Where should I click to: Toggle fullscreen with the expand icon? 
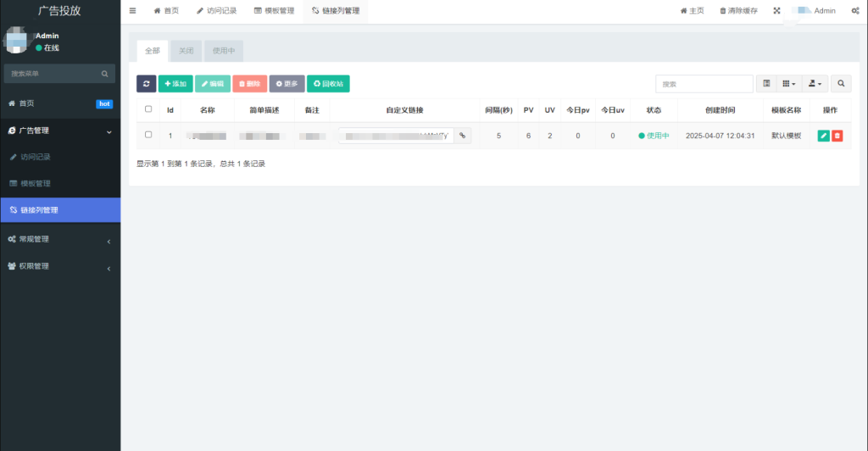[x=776, y=10]
